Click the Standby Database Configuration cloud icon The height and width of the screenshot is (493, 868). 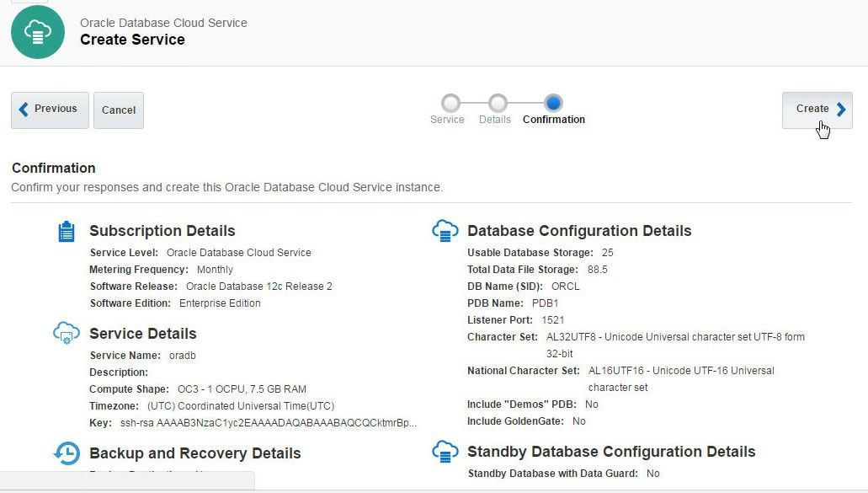coord(445,452)
